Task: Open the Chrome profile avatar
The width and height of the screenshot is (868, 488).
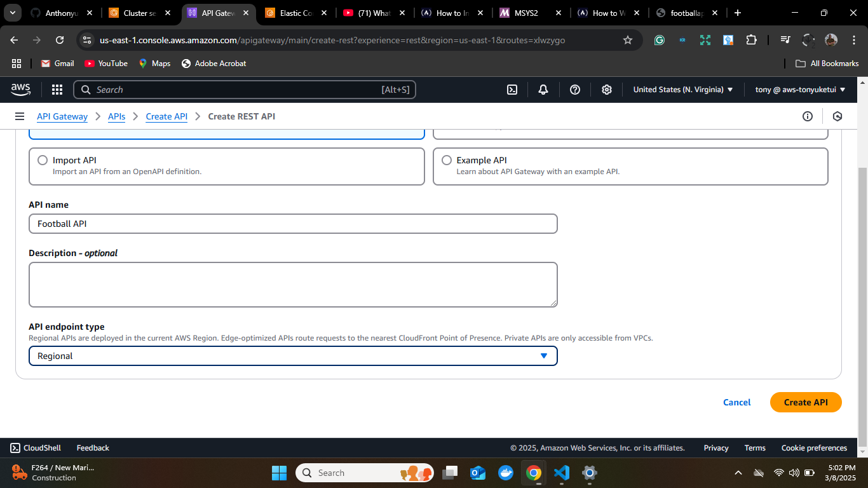Action: (x=831, y=40)
